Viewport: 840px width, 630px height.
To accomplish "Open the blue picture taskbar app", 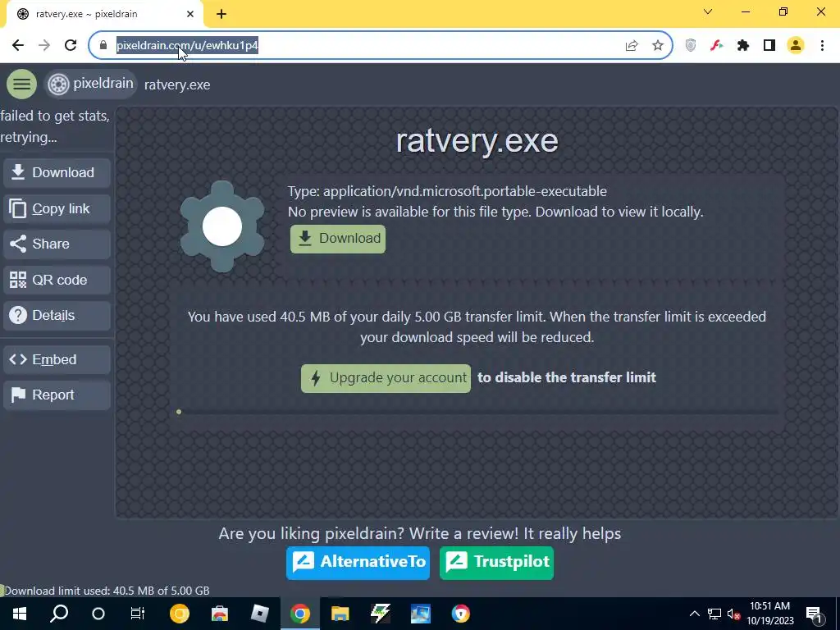I will [x=421, y=614].
